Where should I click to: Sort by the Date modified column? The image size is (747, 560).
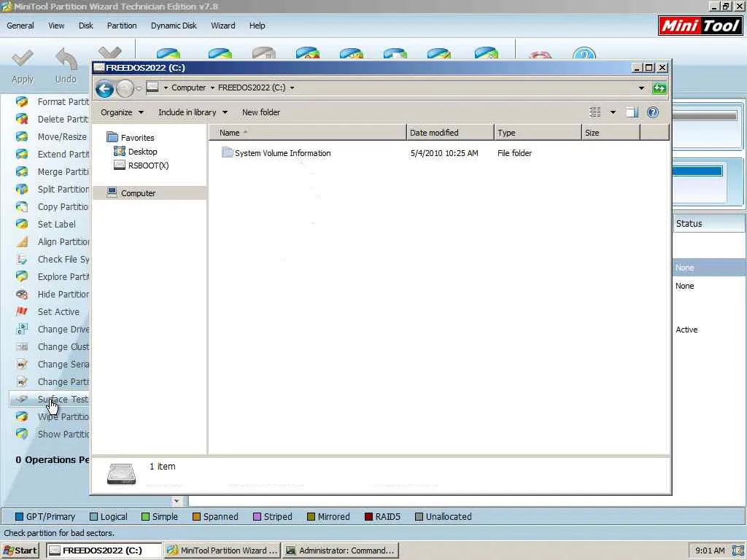point(450,133)
